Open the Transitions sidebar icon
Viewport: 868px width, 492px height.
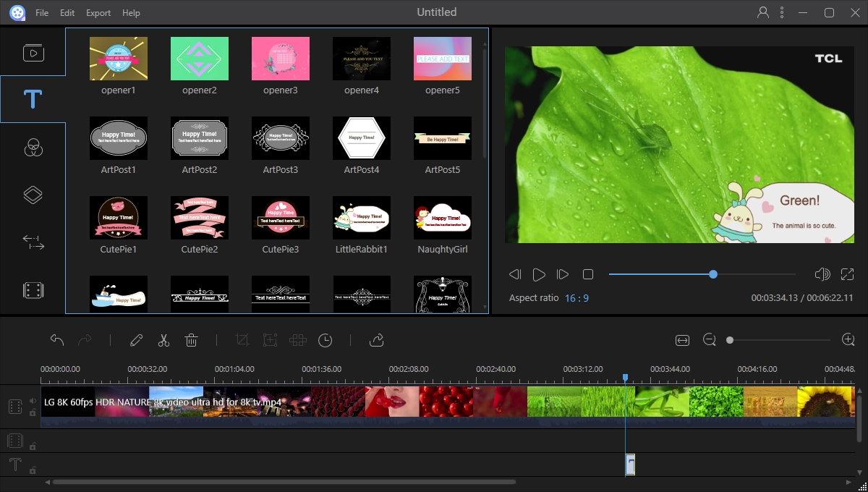point(33,243)
